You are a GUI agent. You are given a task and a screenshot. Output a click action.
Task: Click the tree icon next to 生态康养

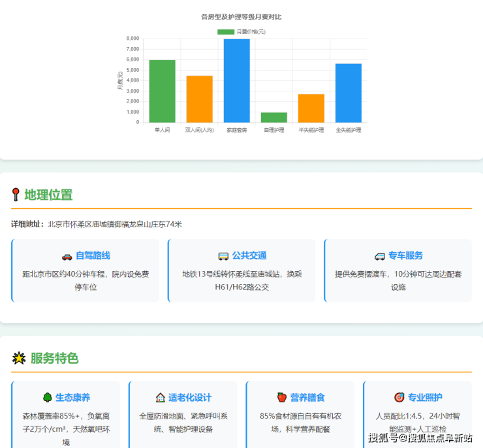(x=47, y=397)
